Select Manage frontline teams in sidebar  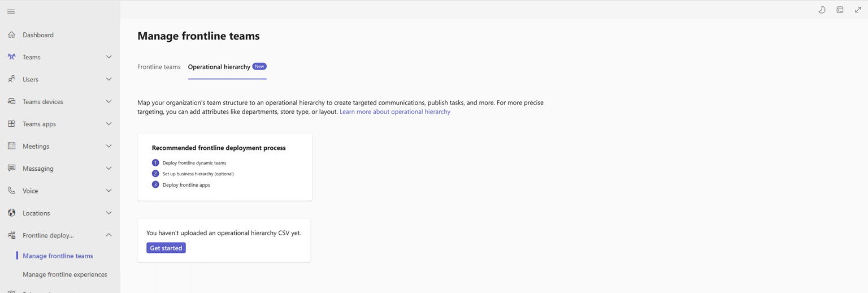click(x=58, y=256)
